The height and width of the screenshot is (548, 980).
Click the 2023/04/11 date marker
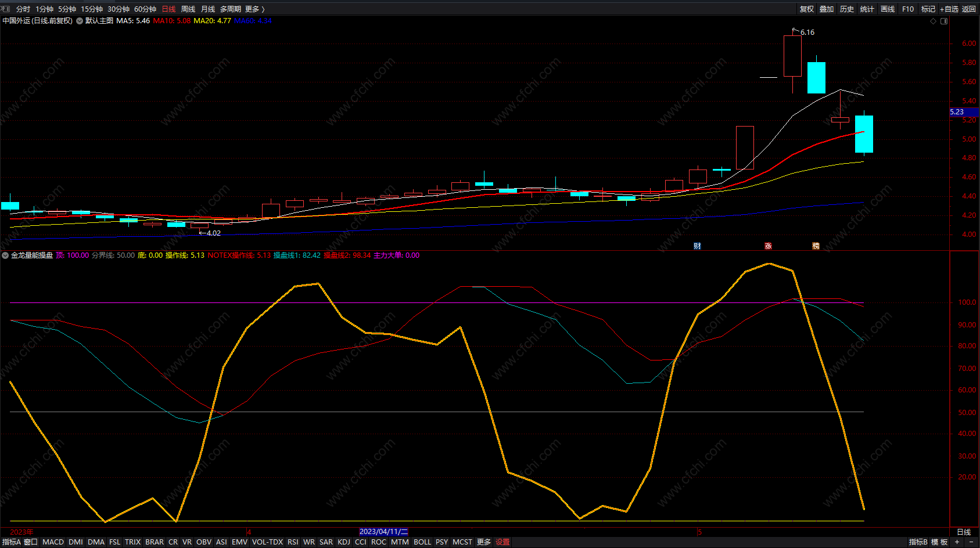[384, 532]
